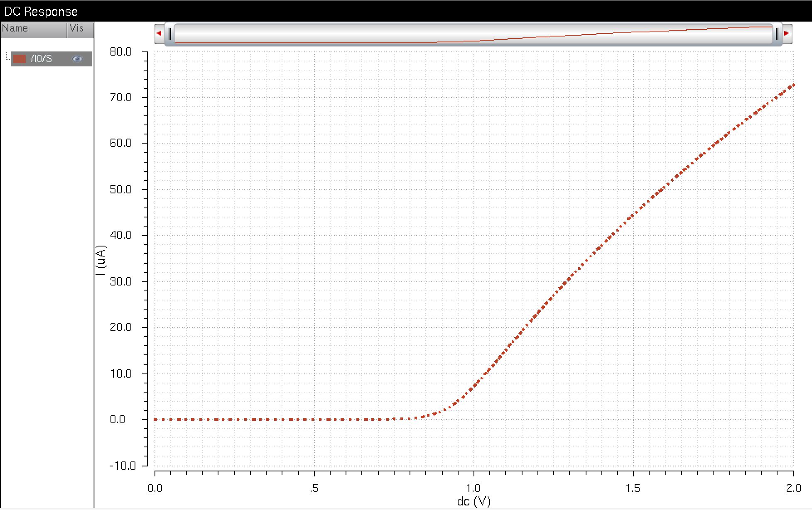This screenshot has width=812, height=510.
Task: Grab the left zoom slider handle
Action: 170,34
